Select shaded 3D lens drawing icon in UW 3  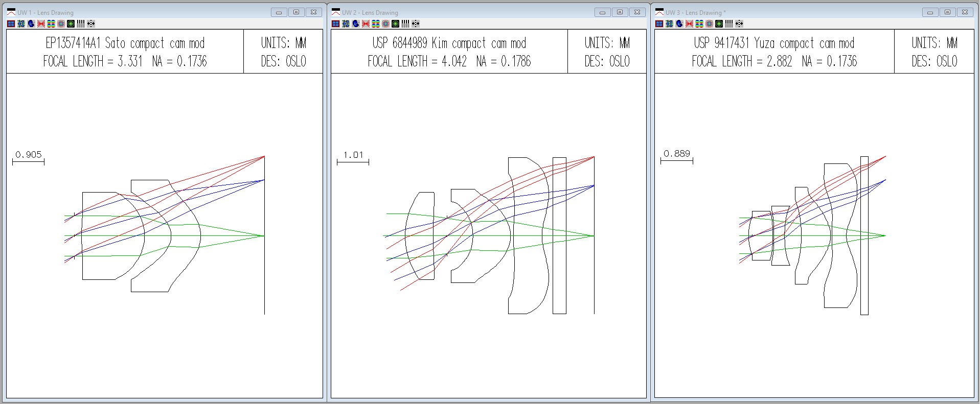[x=679, y=23]
